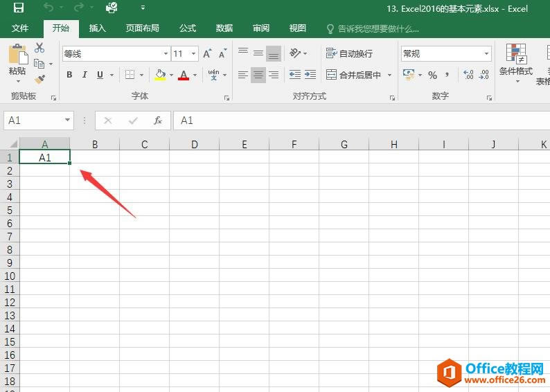The image size is (550, 392).
Task: Click the Redo arrow icon
Action: pos(78,8)
